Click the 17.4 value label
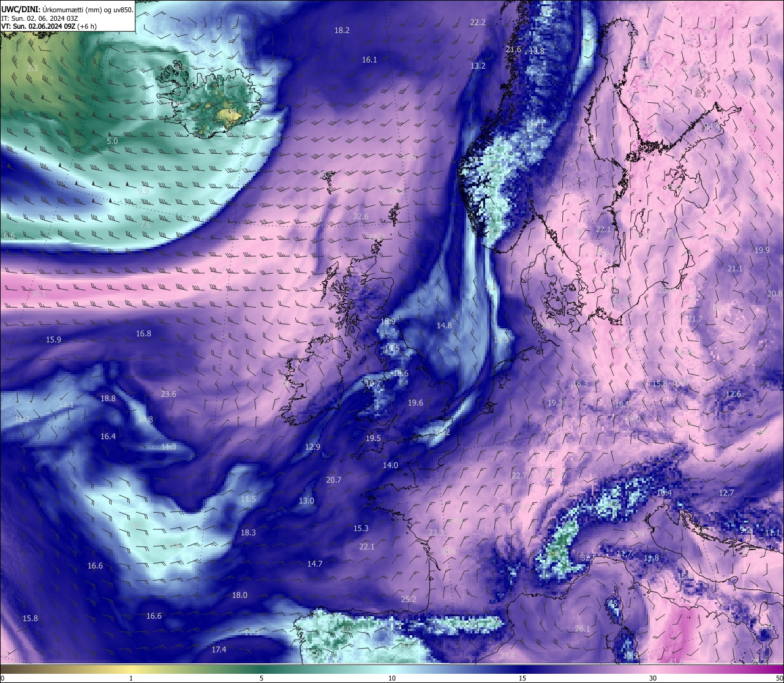The width and height of the screenshot is (784, 683). pos(219,649)
